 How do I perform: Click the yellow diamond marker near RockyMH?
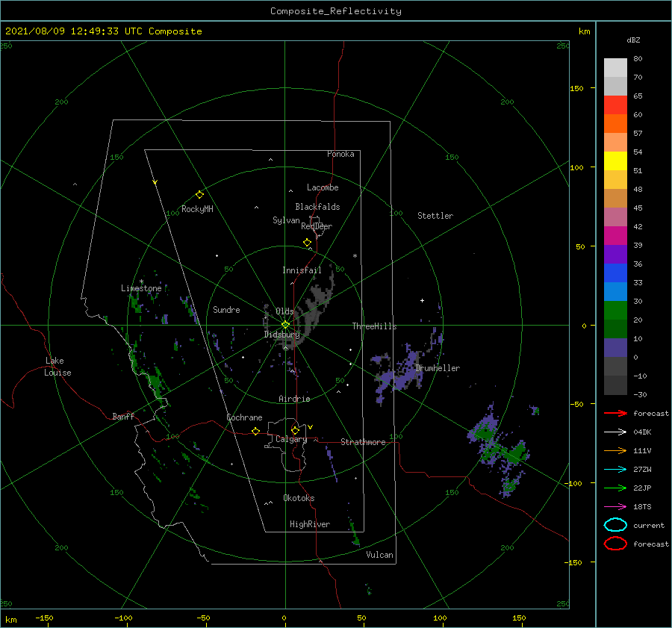199,195
